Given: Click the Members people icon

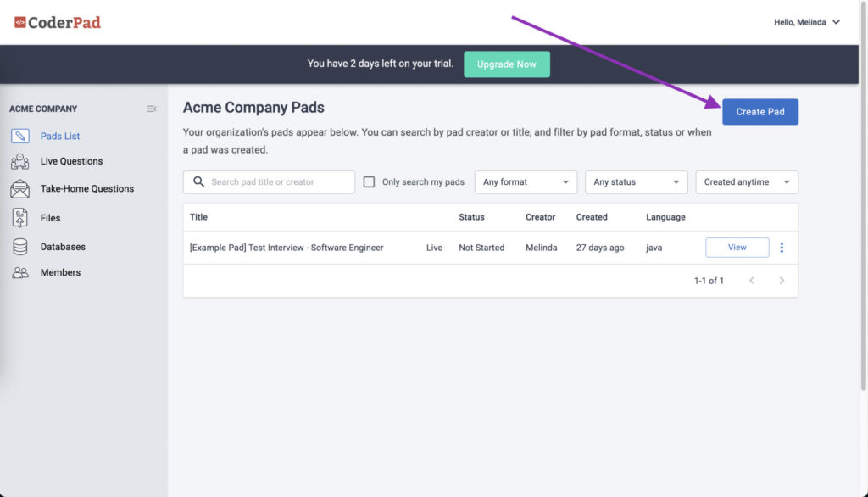Looking at the screenshot, I should pos(20,272).
